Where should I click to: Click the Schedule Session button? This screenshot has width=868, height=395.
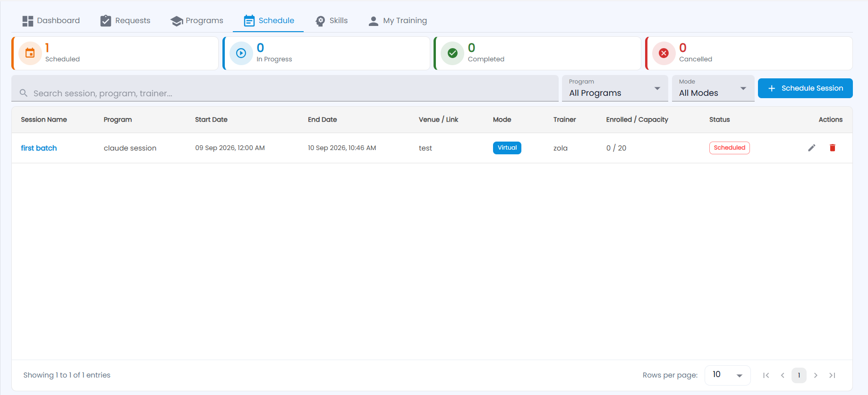tap(805, 88)
